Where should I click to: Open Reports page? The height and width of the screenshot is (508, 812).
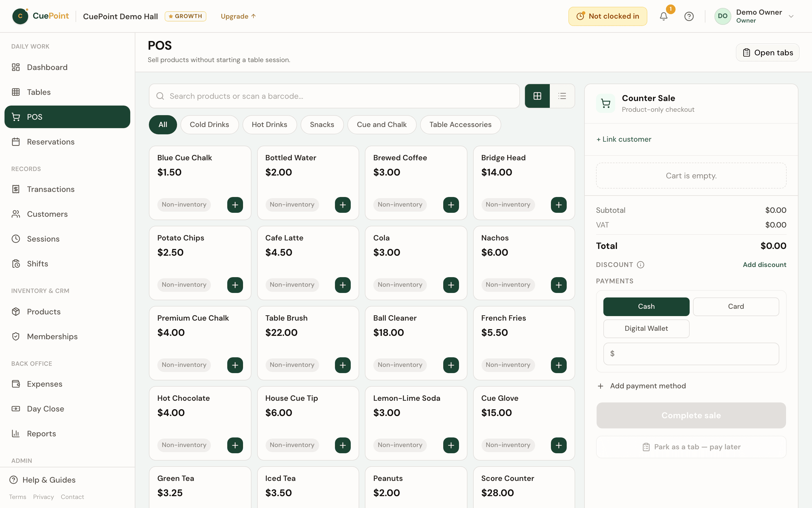click(x=67, y=434)
